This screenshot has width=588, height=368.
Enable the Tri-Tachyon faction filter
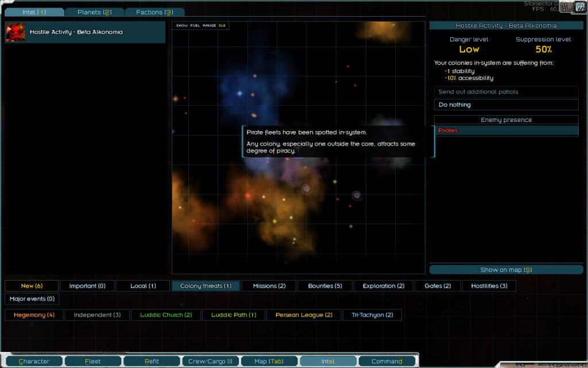[372, 315]
